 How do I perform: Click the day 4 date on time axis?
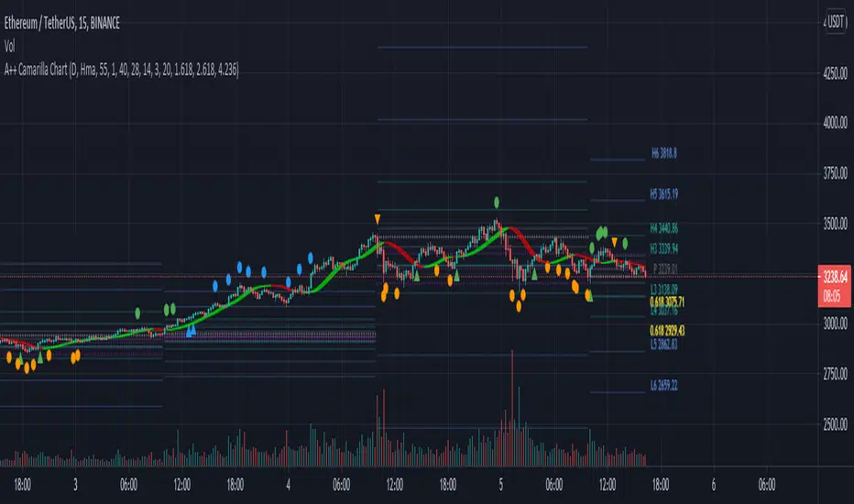[x=288, y=485]
